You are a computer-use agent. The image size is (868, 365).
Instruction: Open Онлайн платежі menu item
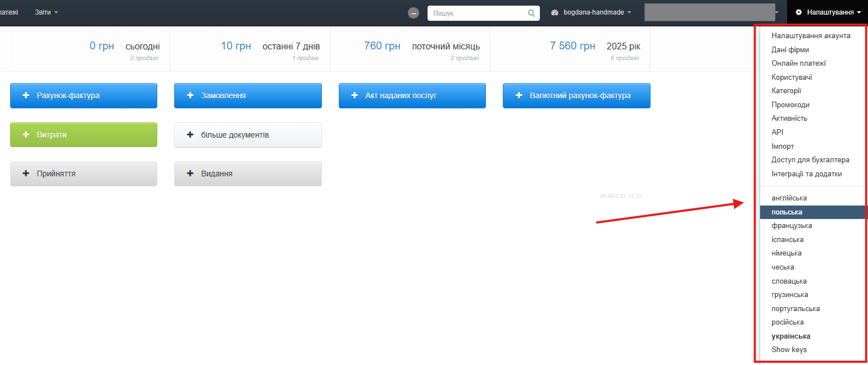click(x=798, y=63)
